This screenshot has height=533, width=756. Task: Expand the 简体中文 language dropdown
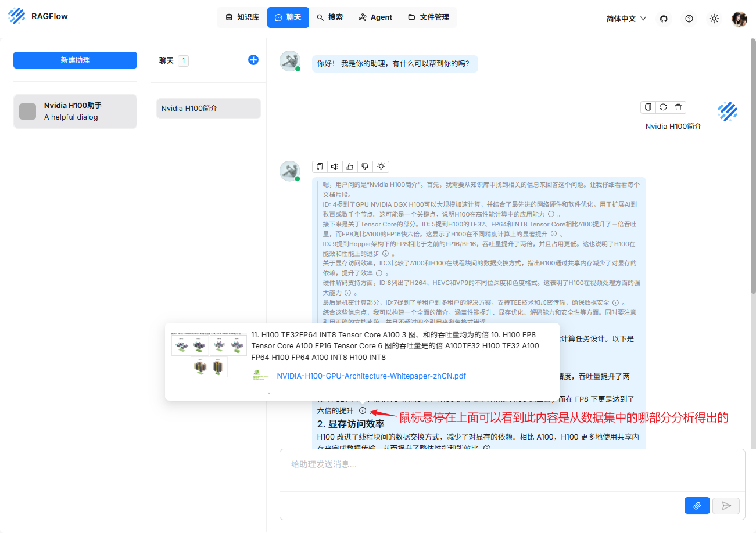(x=626, y=19)
